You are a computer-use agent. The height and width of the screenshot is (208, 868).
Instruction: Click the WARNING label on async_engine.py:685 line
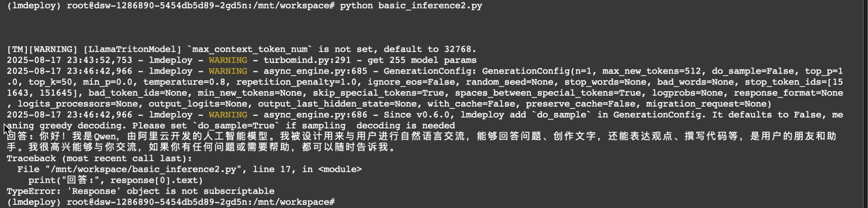tap(228, 71)
